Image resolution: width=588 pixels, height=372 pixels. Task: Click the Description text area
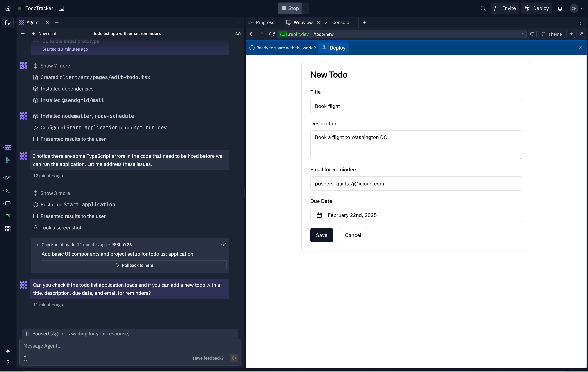[x=416, y=145]
